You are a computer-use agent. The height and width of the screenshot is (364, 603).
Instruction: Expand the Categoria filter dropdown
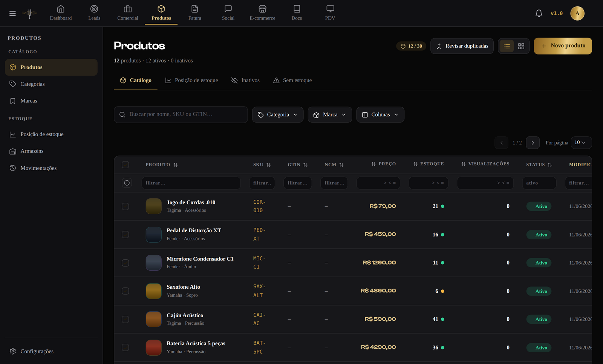(x=278, y=115)
